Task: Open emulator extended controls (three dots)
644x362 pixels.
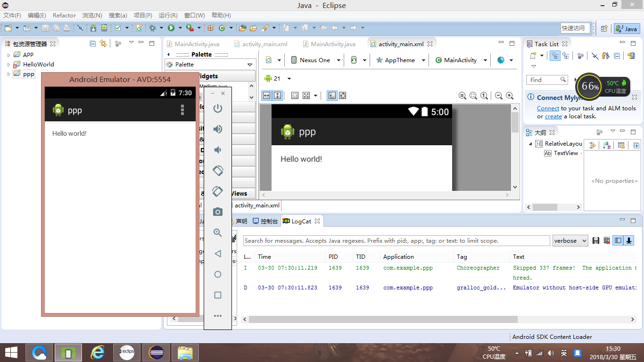Action: click(218, 316)
